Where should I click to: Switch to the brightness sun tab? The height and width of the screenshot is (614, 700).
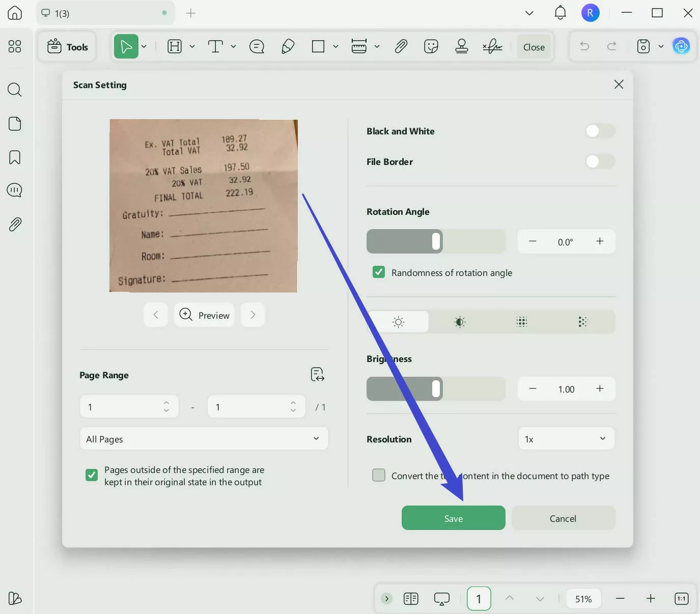(399, 322)
